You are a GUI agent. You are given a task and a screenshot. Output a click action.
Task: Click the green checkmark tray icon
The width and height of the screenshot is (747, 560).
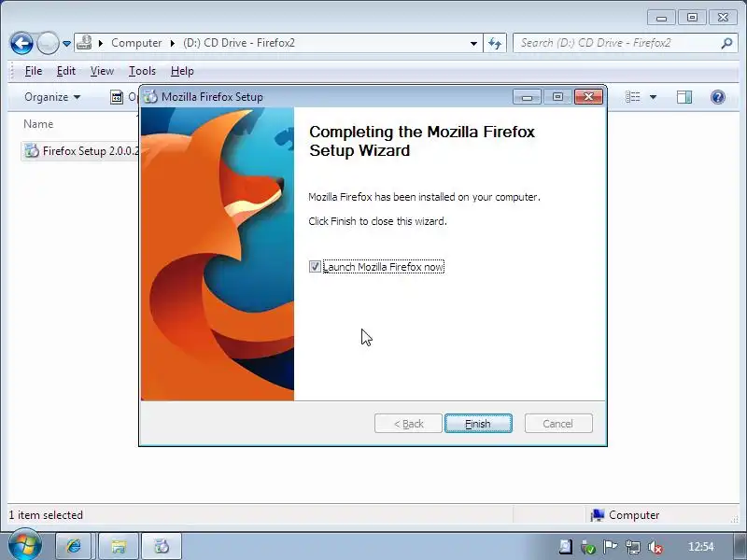tap(588, 548)
